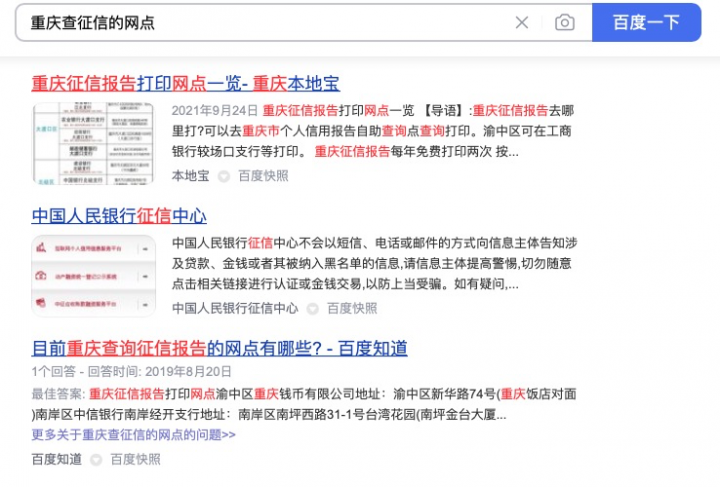
Task: Follow the 更多关于重庆查征信的网点的问题 link
Action: point(133,434)
